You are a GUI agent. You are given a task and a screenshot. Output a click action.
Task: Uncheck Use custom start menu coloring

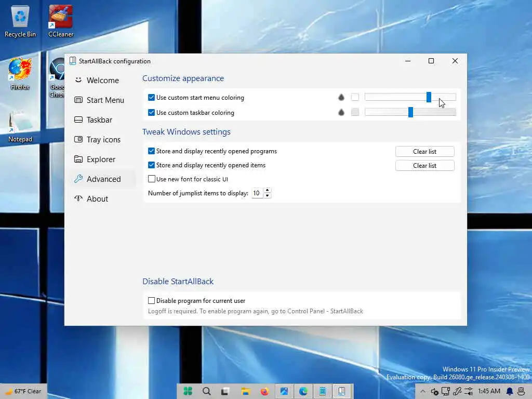(x=151, y=97)
